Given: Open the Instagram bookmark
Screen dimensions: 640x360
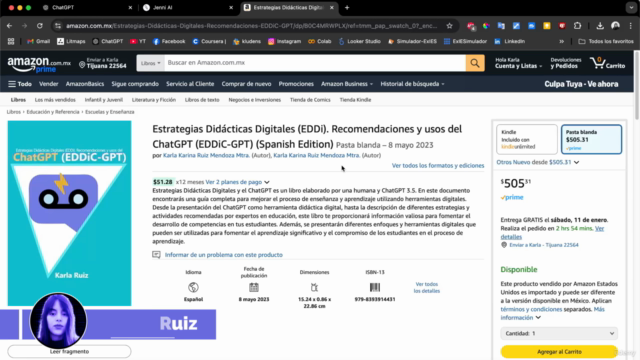Looking at the screenshot, I should tap(284, 41).
